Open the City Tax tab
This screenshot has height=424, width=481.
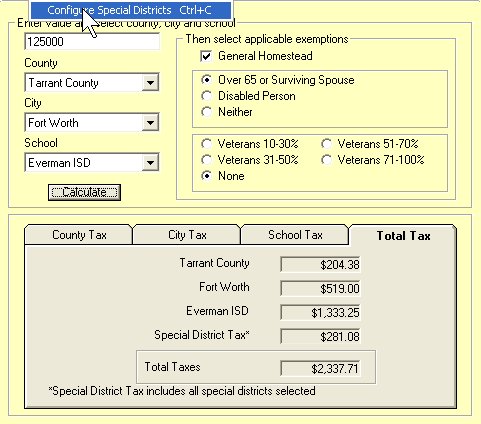pyautogui.click(x=187, y=235)
